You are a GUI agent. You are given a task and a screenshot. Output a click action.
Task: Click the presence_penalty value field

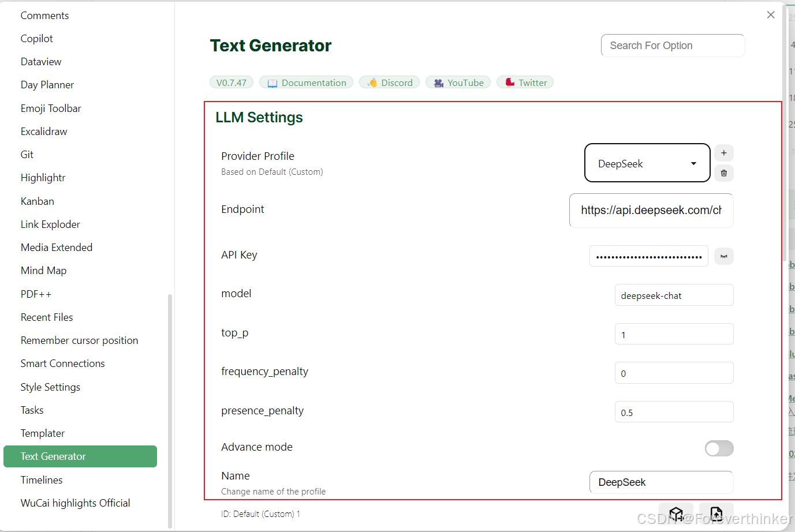coord(674,412)
